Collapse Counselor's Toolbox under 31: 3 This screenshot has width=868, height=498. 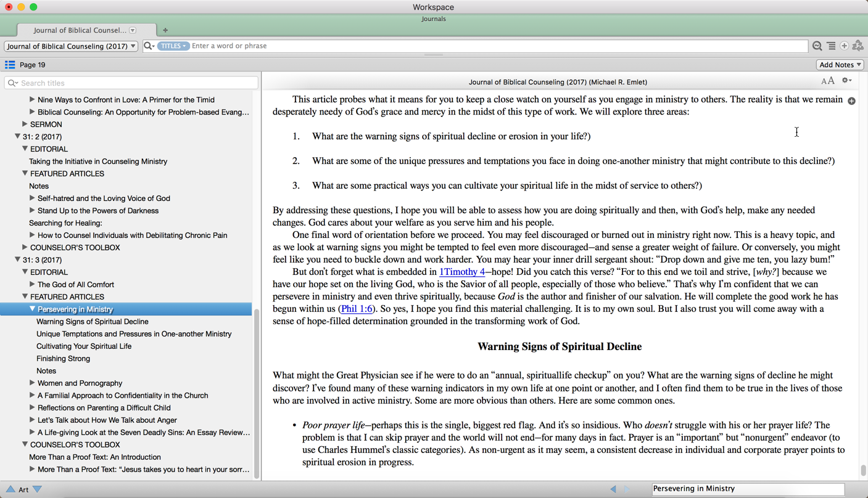click(25, 445)
